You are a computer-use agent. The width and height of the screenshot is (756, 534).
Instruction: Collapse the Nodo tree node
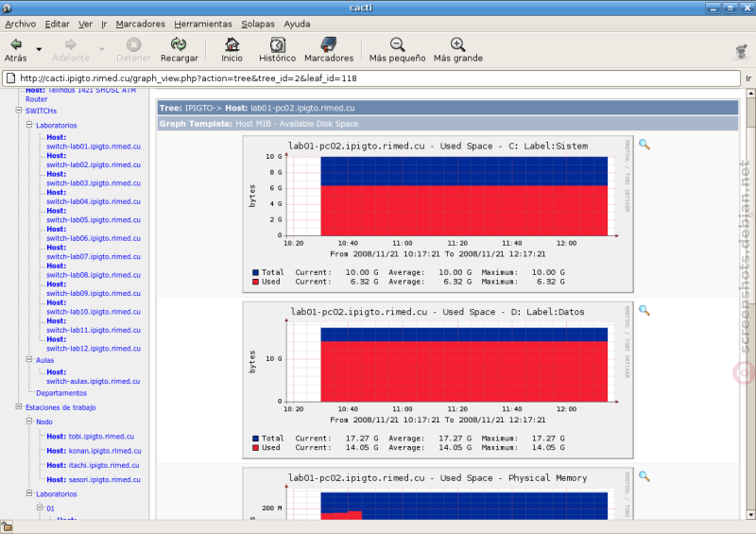click(29, 422)
